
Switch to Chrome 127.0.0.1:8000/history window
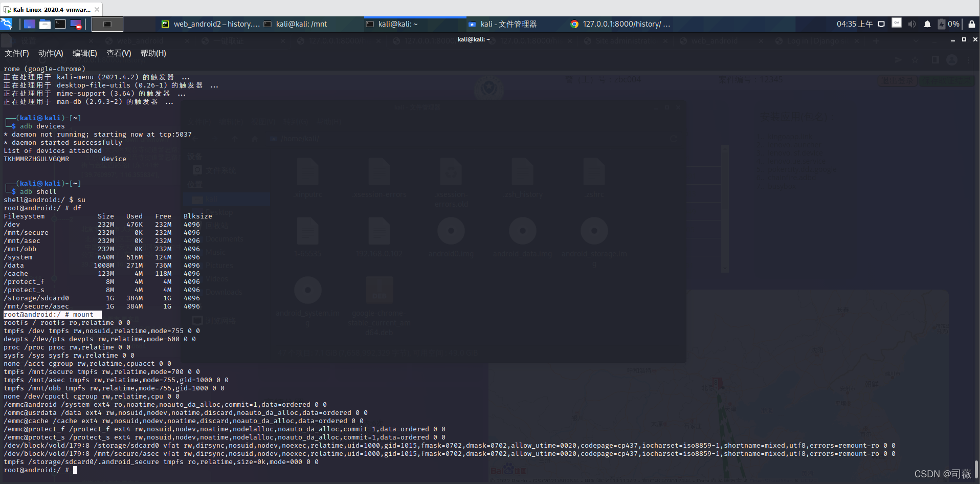click(620, 24)
